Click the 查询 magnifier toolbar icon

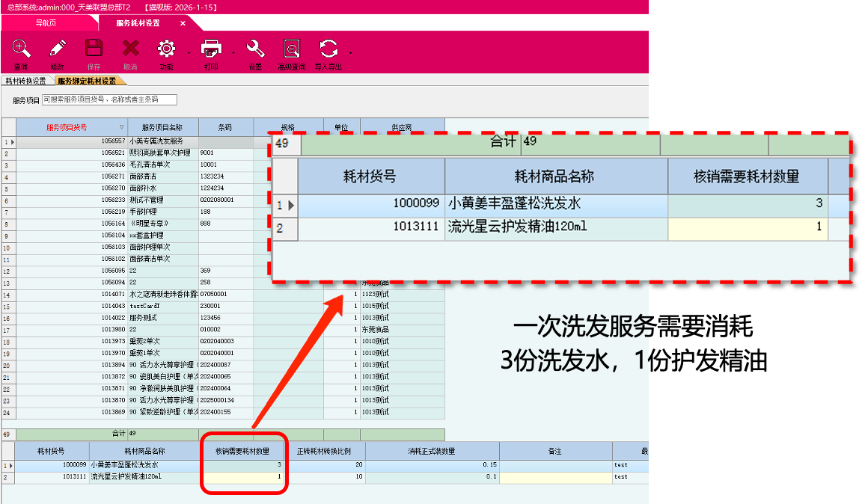pos(21,49)
